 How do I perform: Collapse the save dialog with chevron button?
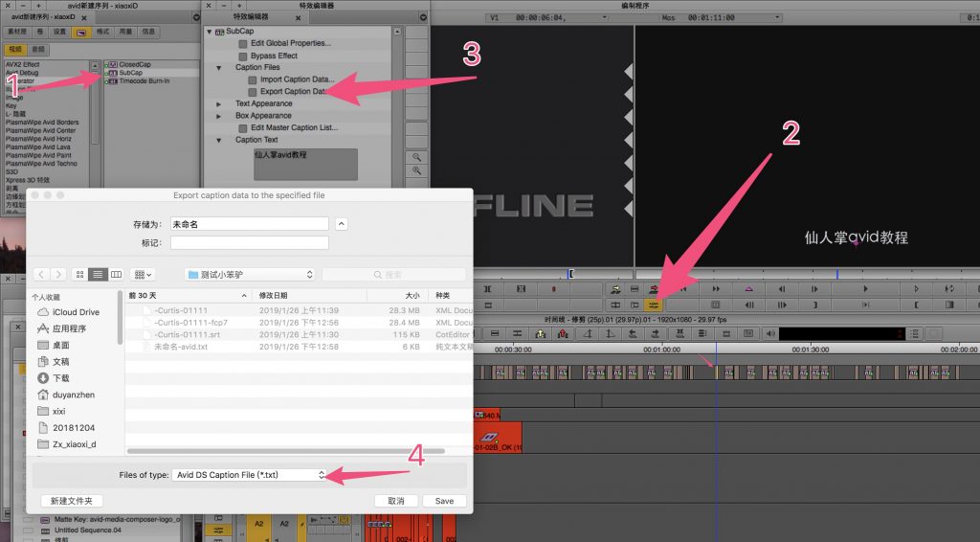[x=342, y=224]
